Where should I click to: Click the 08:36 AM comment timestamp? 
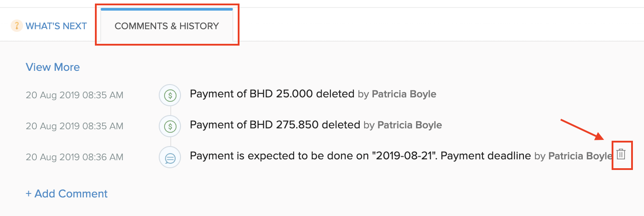75,157
